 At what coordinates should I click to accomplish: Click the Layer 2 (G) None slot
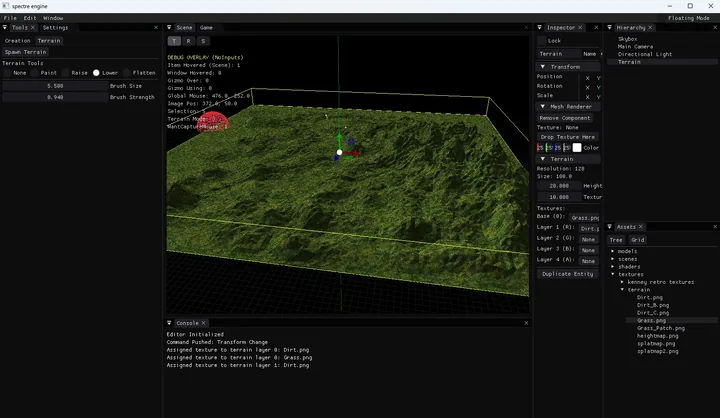pyautogui.click(x=588, y=239)
